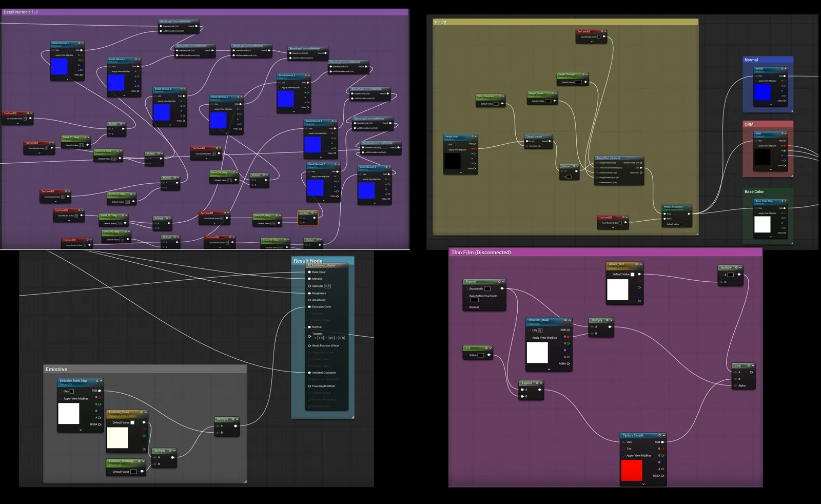Click Value field of the 0.5 constant
Screen dimensions: 821x504
(x=480, y=355)
